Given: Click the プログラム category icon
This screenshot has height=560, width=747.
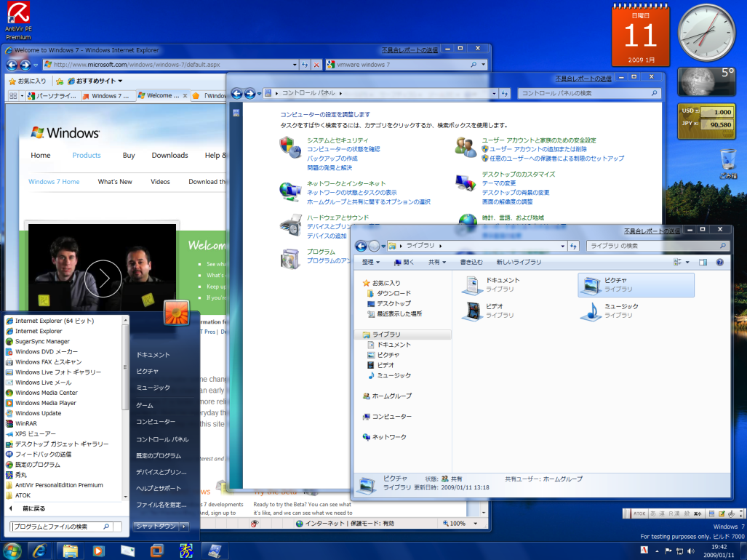Looking at the screenshot, I should click(290, 259).
